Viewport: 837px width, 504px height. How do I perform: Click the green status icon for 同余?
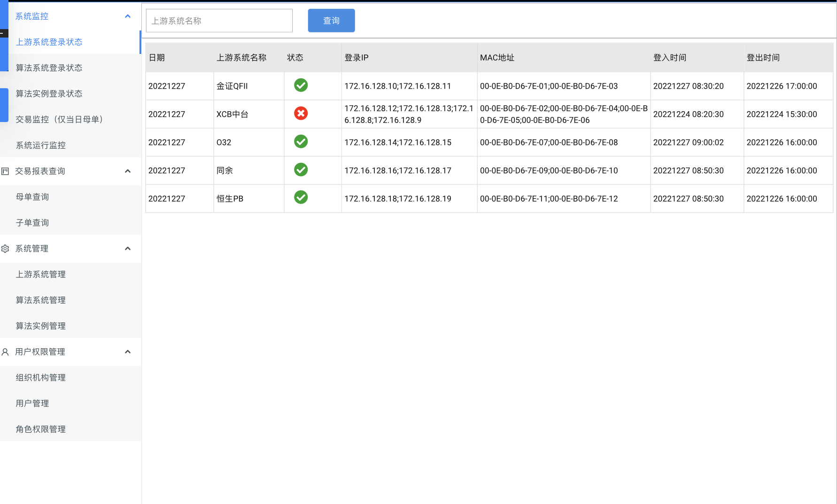tap(301, 170)
